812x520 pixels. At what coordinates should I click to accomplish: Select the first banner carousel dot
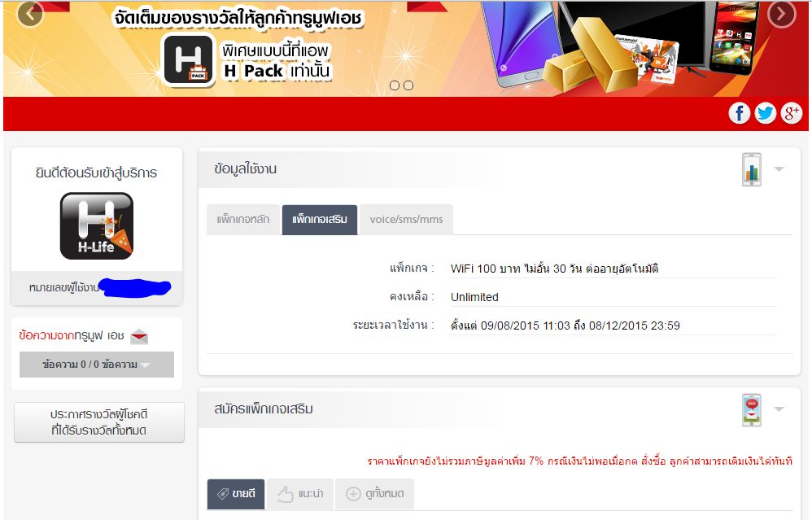click(395, 85)
